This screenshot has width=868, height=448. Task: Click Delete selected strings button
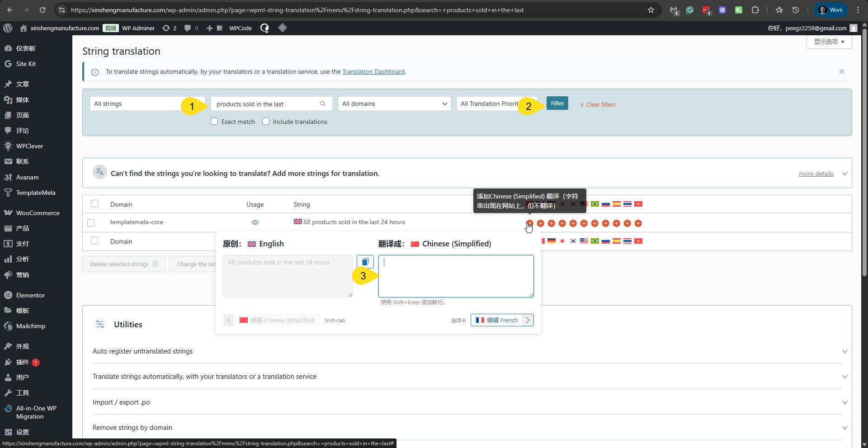coord(124,264)
